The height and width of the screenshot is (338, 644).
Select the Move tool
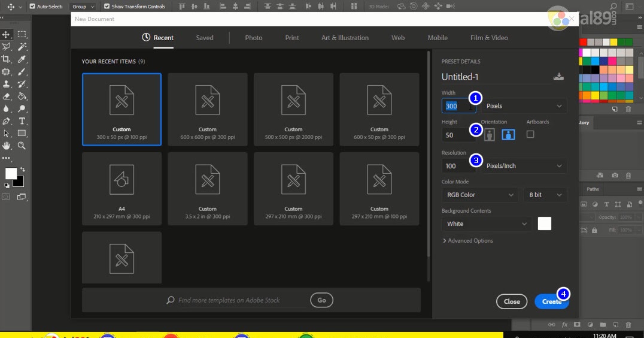coord(6,35)
